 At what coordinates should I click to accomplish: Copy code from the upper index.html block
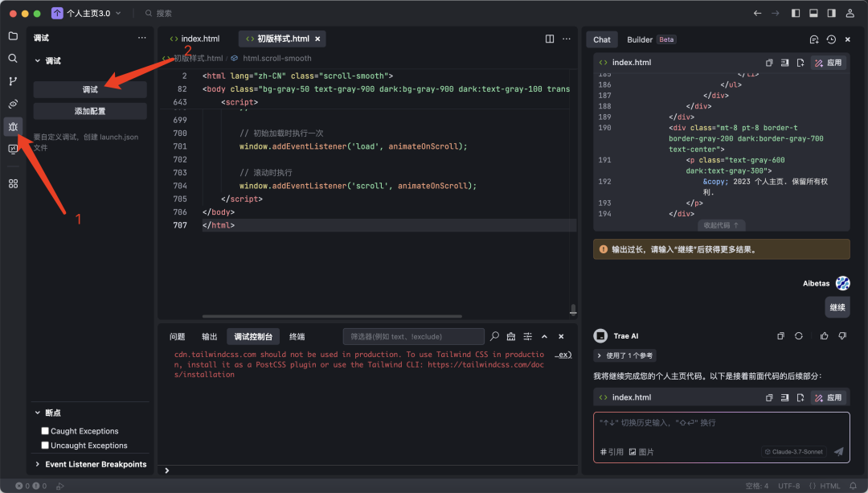769,63
